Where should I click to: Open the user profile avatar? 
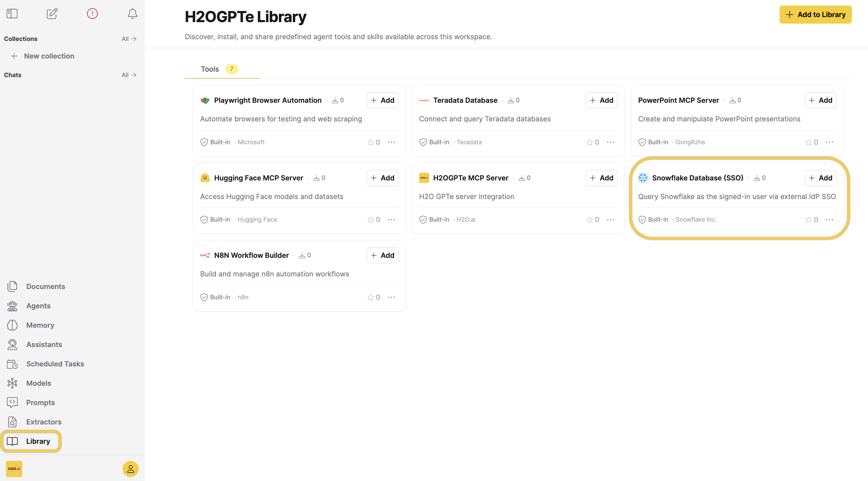pyautogui.click(x=130, y=468)
